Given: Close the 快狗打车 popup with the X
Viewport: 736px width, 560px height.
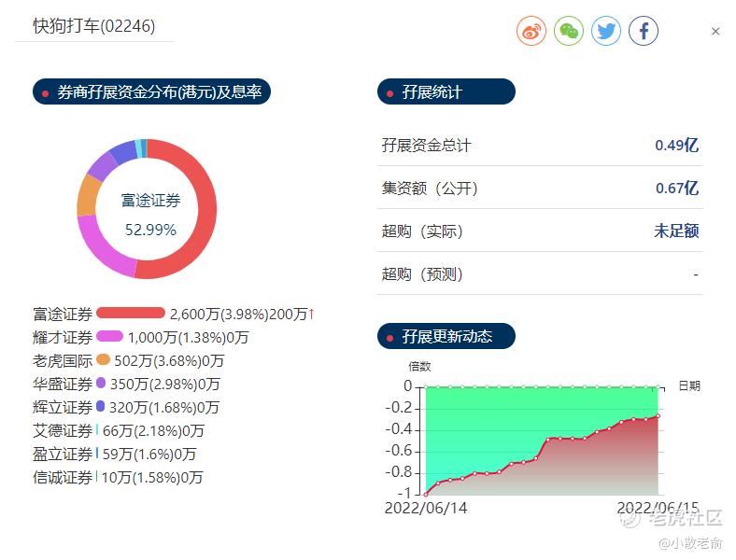Looking at the screenshot, I should [x=715, y=32].
